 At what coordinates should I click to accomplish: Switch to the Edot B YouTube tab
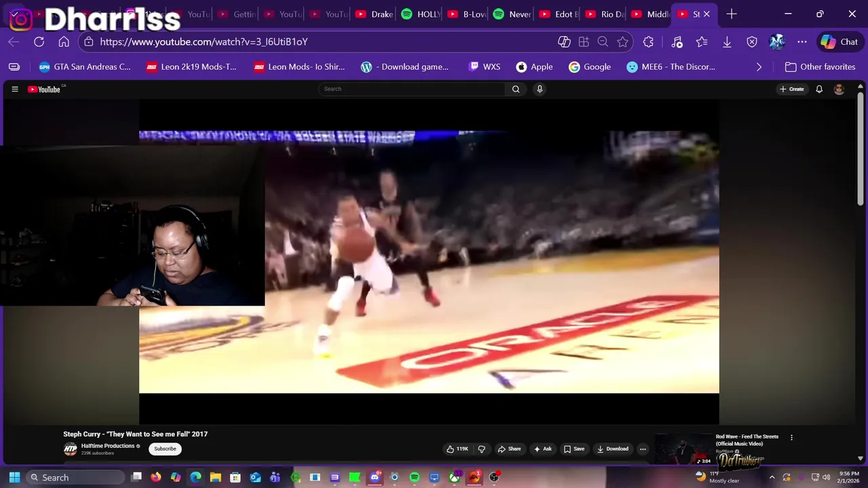pos(558,14)
